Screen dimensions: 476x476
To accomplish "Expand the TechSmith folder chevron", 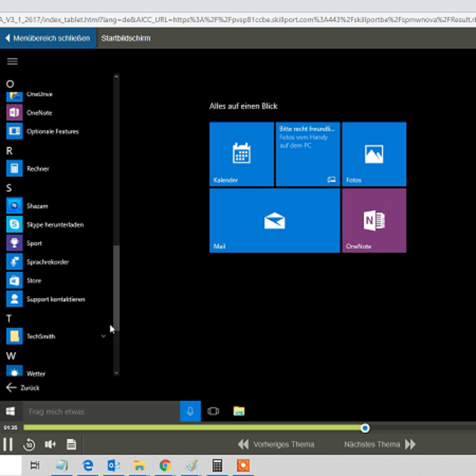I will point(104,336).
